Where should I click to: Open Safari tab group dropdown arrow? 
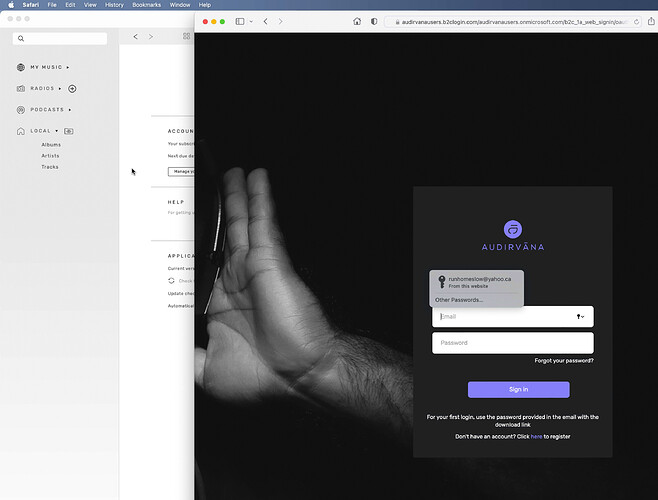coord(251,21)
